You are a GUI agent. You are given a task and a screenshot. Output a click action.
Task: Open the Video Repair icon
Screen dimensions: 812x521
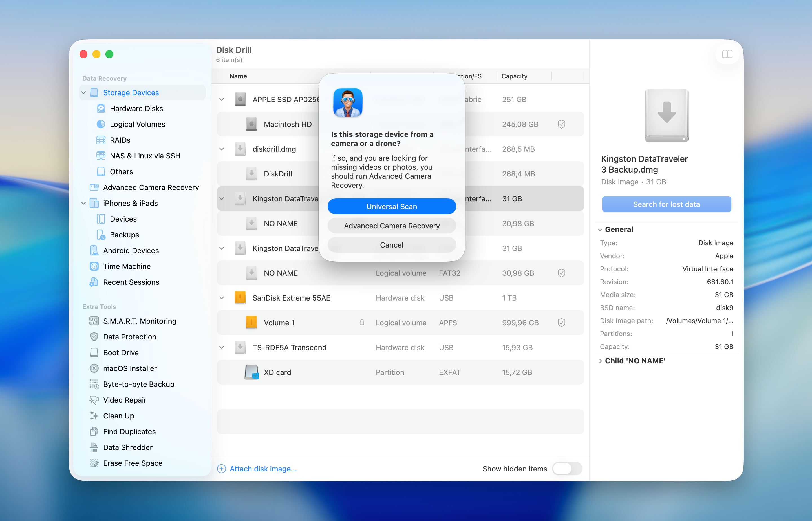point(94,400)
